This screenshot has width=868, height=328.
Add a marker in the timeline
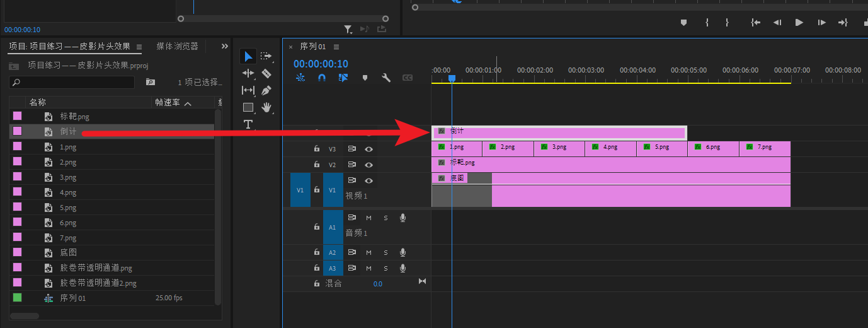pos(365,78)
